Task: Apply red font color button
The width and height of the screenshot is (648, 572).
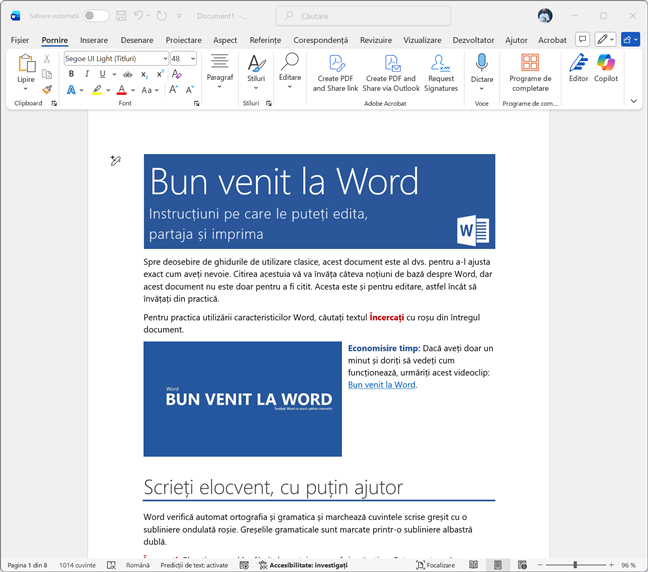Action: tap(122, 90)
